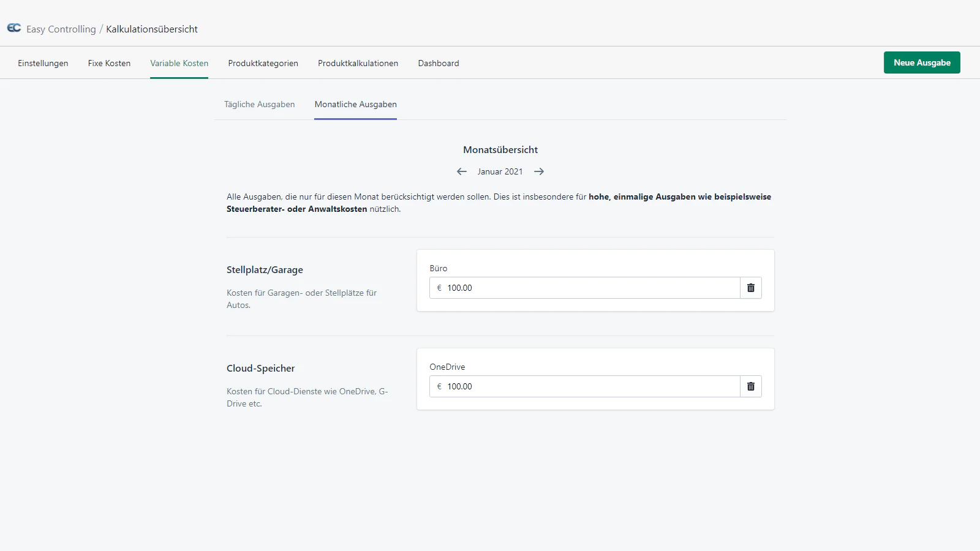Select the Variable Kosten tab

(x=179, y=63)
